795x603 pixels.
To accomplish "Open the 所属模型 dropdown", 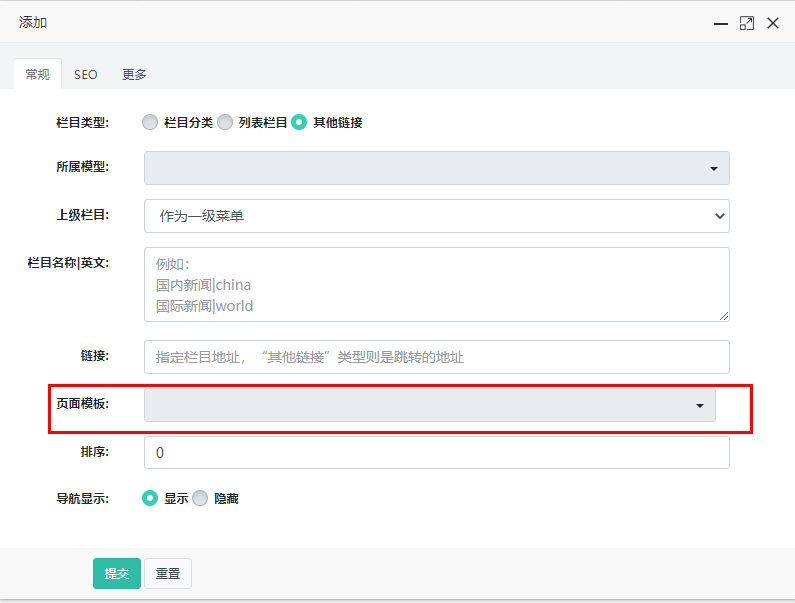I will coord(437,168).
